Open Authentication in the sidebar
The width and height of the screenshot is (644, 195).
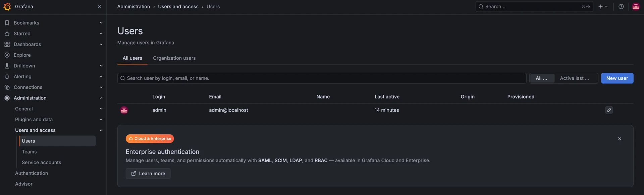(x=32, y=173)
